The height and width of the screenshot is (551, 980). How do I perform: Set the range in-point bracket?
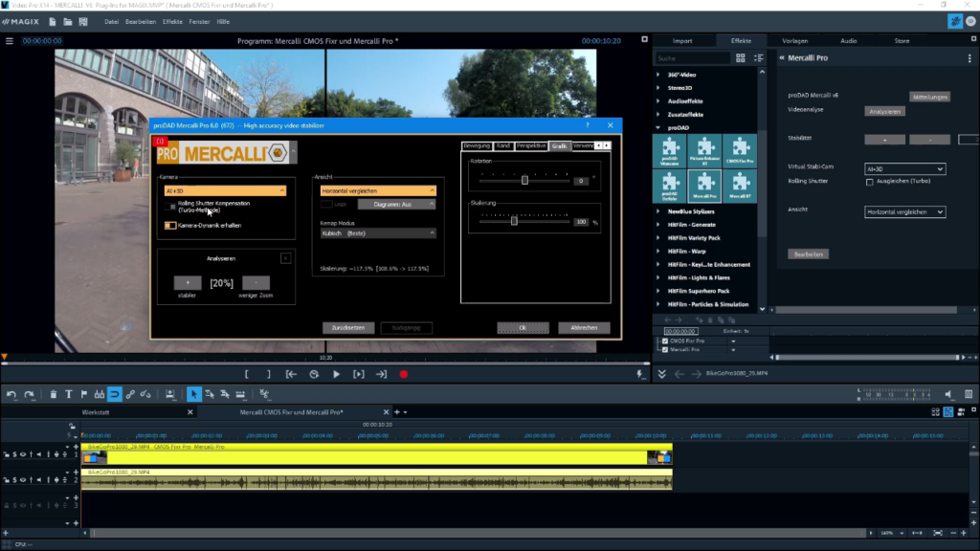click(247, 374)
